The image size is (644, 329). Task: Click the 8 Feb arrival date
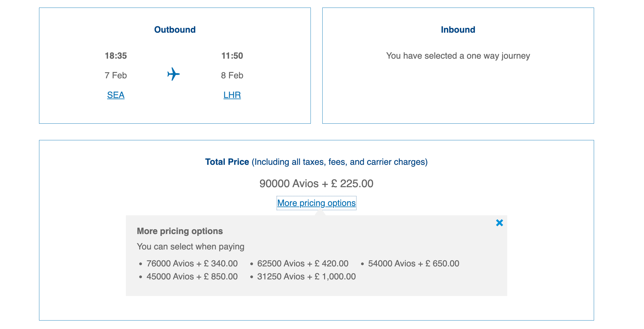pos(232,75)
